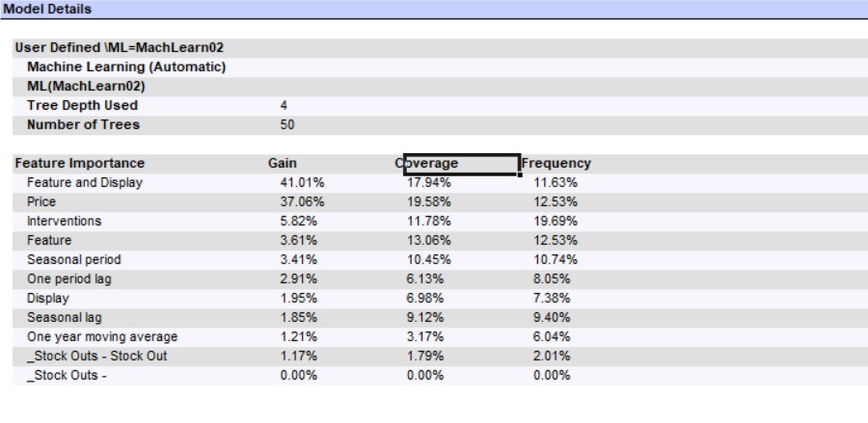This screenshot has height=423, width=868.
Task: Select the Coverage column header cell
Action: 461,164
